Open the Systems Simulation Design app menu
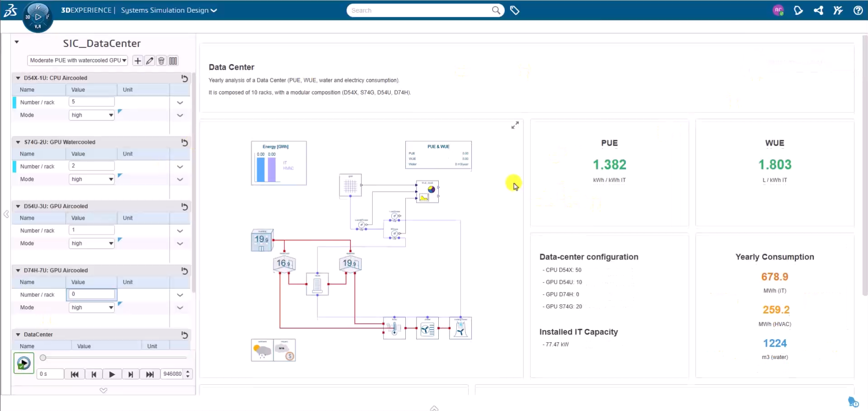This screenshot has height=411, width=868. tap(169, 10)
